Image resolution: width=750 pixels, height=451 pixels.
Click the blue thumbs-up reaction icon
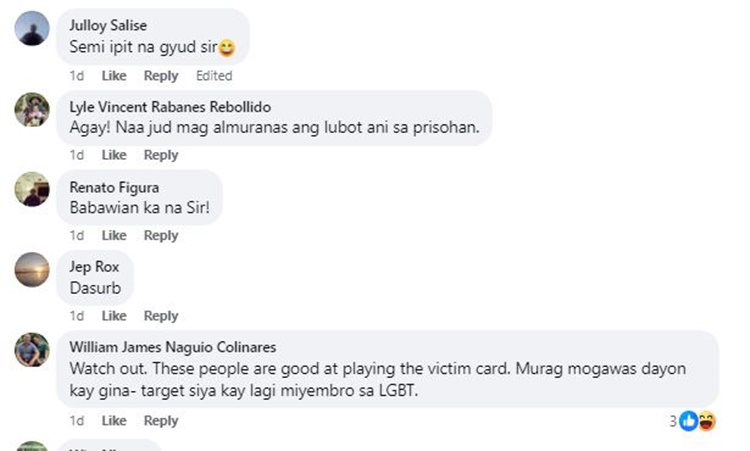pos(689,421)
